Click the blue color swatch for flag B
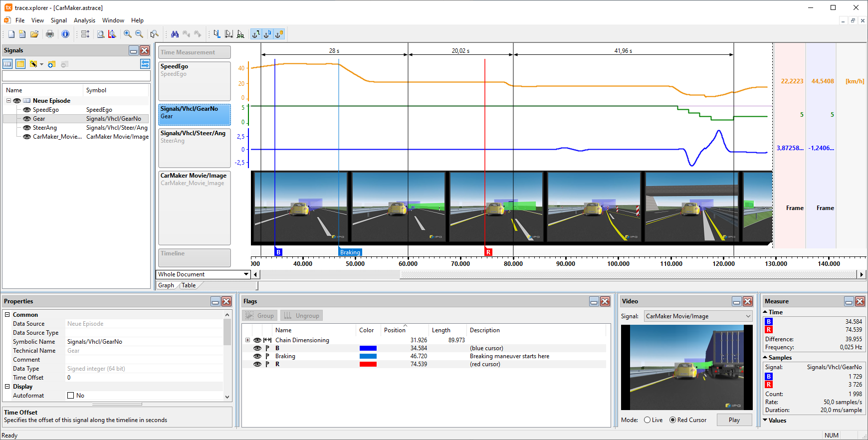The image size is (868, 440). (368, 348)
